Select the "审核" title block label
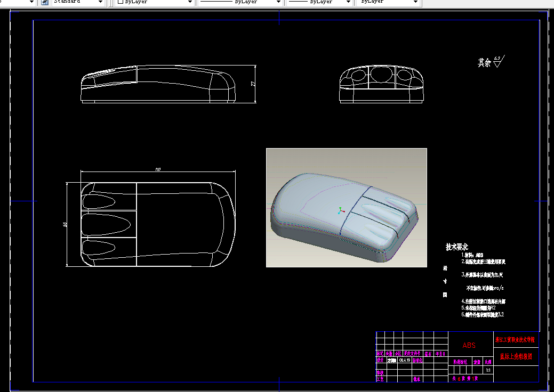554x392 pixels. [380, 373]
